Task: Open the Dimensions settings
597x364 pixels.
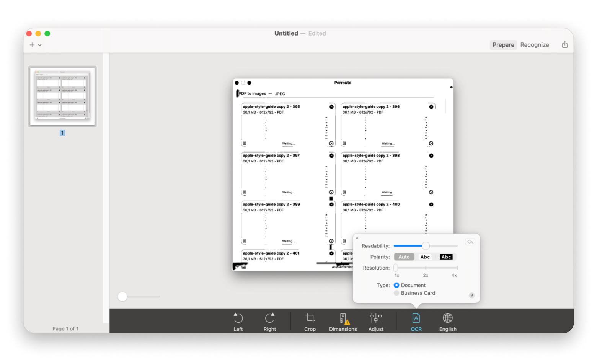Action: [x=343, y=322]
